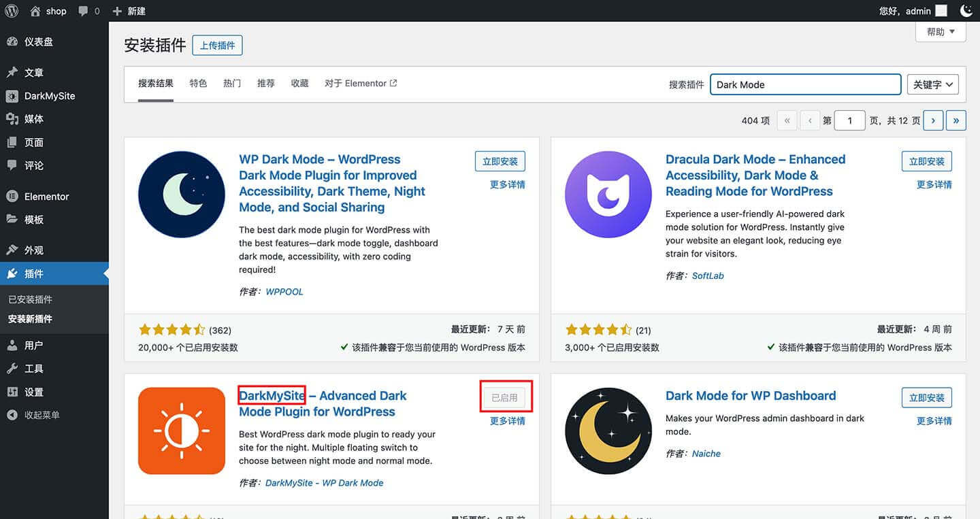Click the plus New content icon

pos(117,11)
